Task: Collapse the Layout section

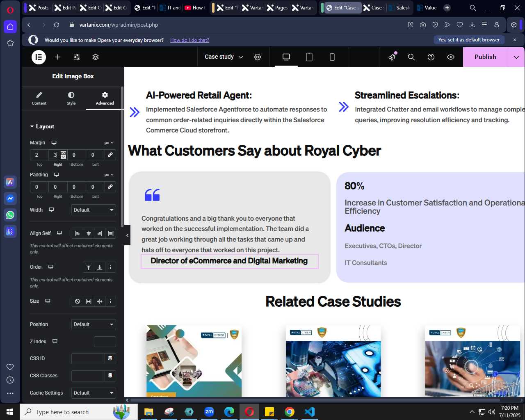Action: [42, 126]
